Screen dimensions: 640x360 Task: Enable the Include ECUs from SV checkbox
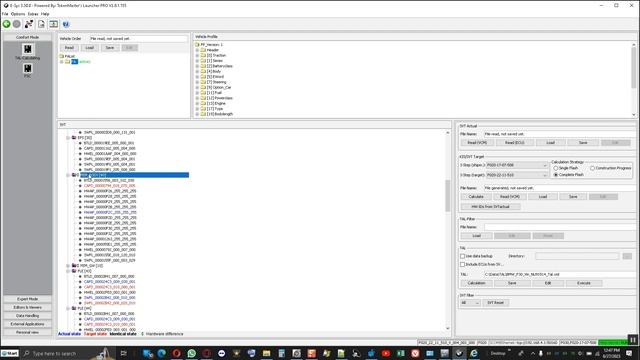pos(462,264)
